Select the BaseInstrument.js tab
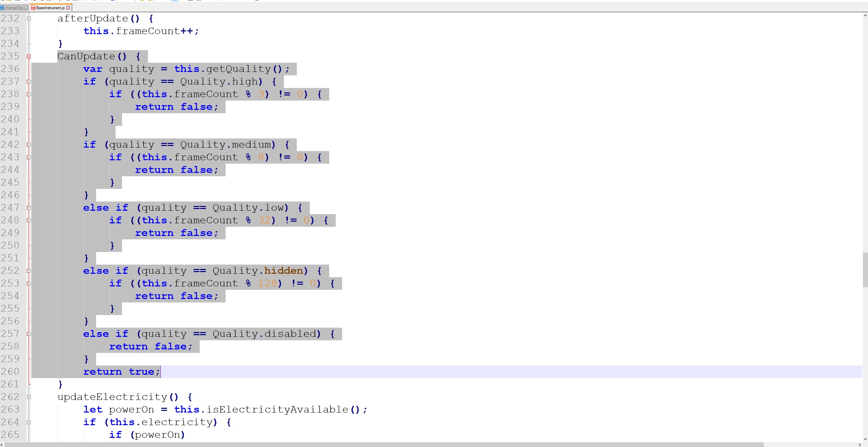This screenshot has height=447, width=868. [51, 8]
